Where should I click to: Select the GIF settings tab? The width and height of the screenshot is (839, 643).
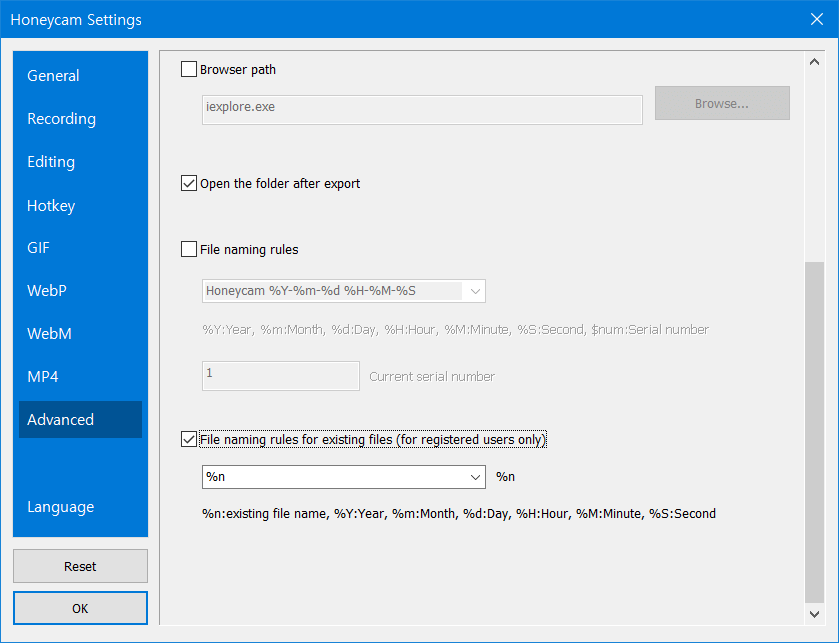[38, 248]
